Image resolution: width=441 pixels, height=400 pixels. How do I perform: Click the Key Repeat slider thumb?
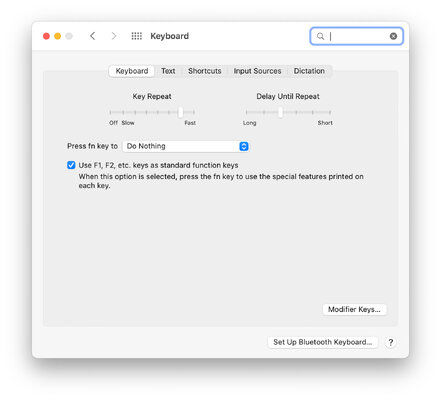180,112
